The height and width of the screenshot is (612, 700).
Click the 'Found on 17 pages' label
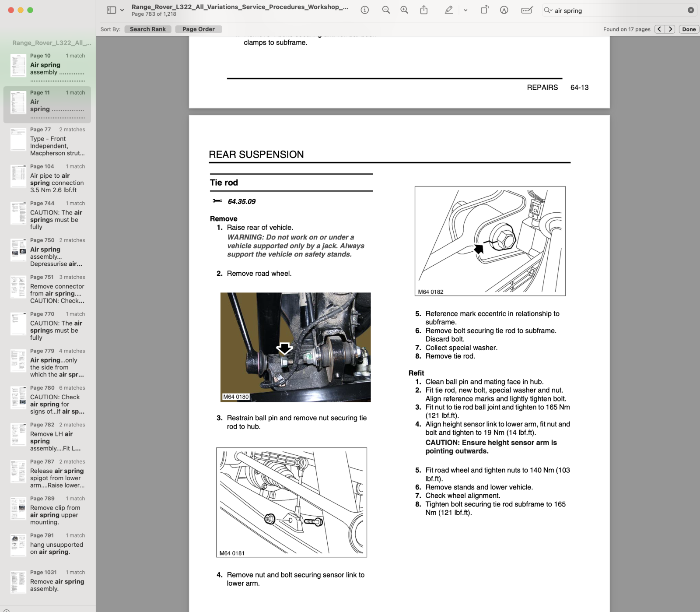coord(626,29)
